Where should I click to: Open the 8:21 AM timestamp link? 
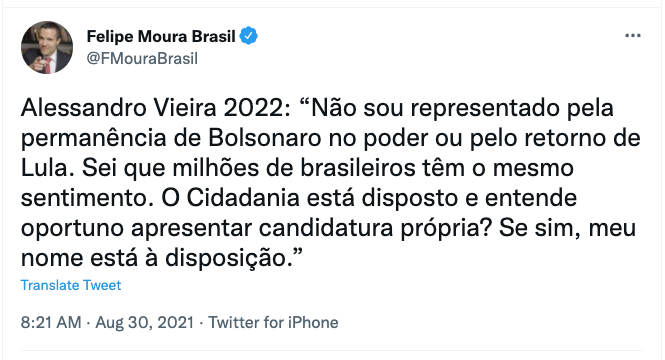point(51,323)
